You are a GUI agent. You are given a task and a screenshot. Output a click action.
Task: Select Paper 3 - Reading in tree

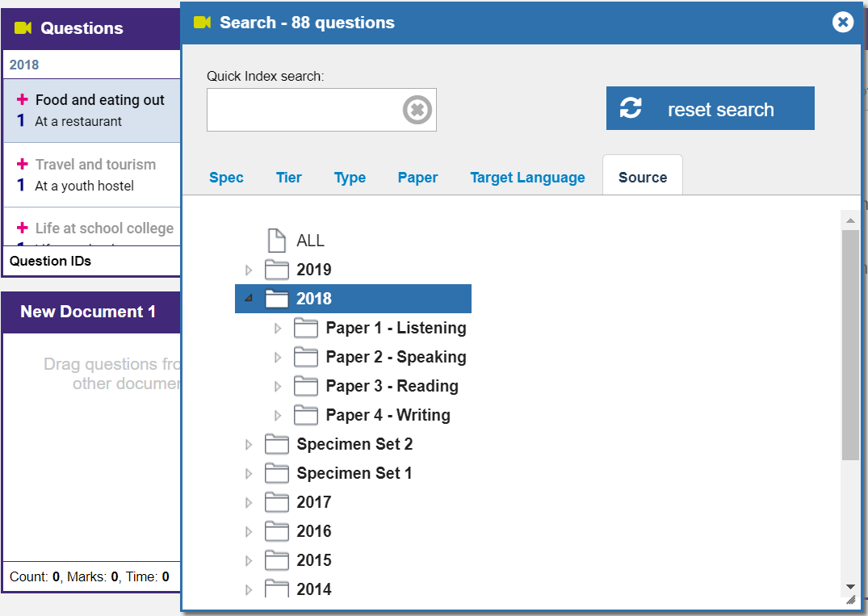pos(392,386)
